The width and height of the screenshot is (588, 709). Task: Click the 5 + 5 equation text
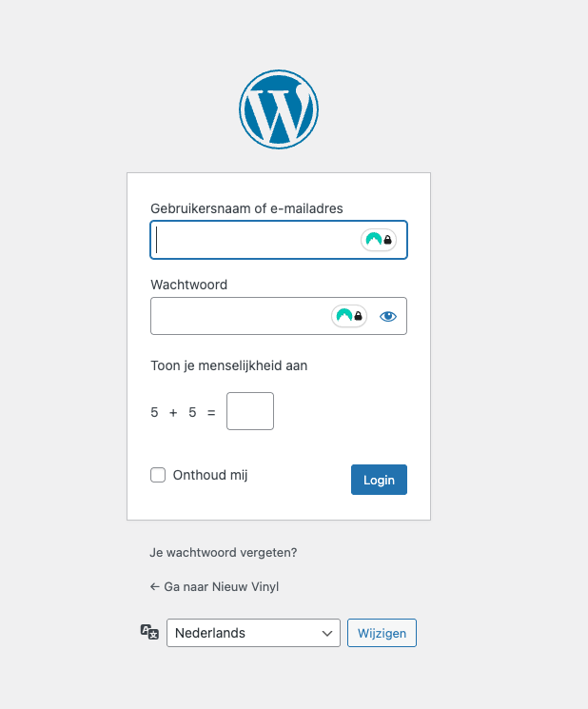183,412
